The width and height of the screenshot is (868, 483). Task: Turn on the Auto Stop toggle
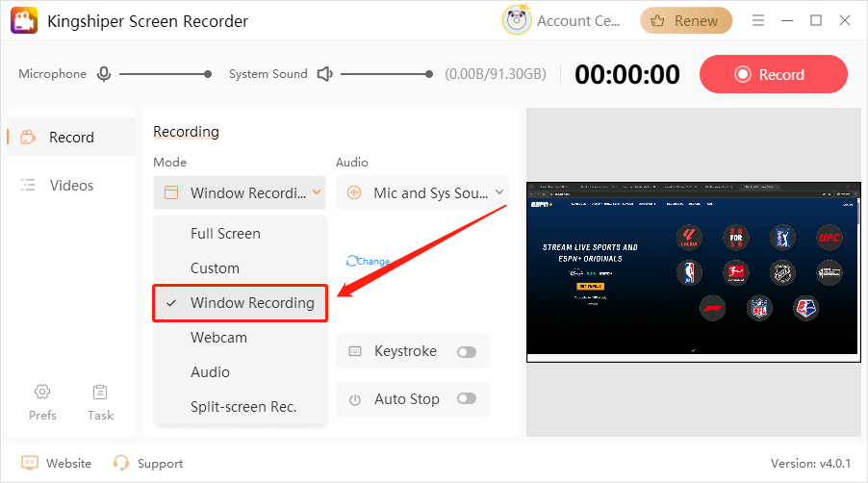(467, 398)
